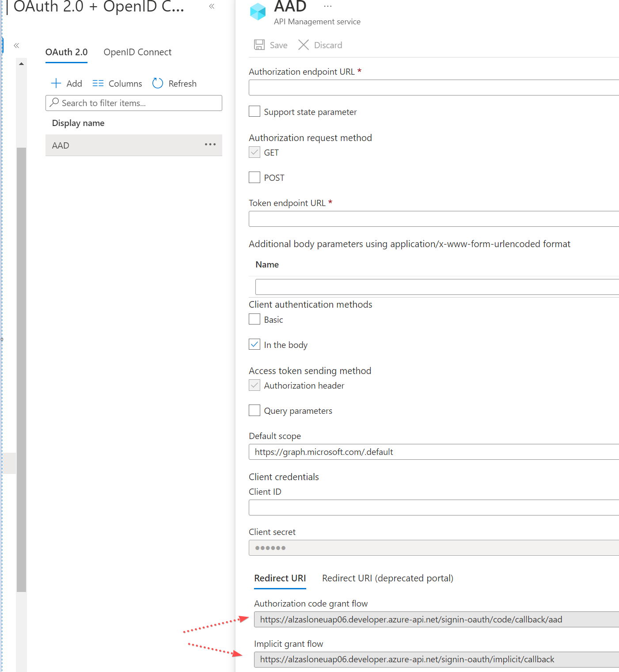This screenshot has height=672, width=619.
Task: Click the Discard X icon
Action: pyautogui.click(x=304, y=45)
